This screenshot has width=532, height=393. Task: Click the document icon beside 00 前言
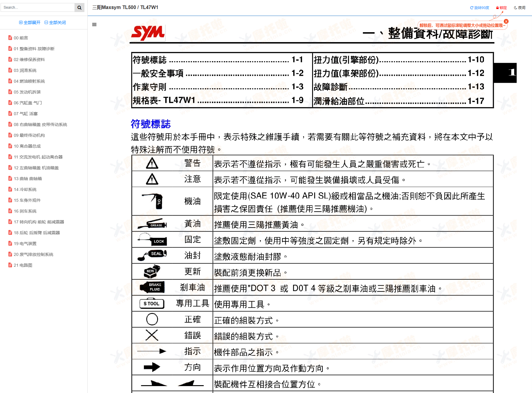click(x=10, y=38)
